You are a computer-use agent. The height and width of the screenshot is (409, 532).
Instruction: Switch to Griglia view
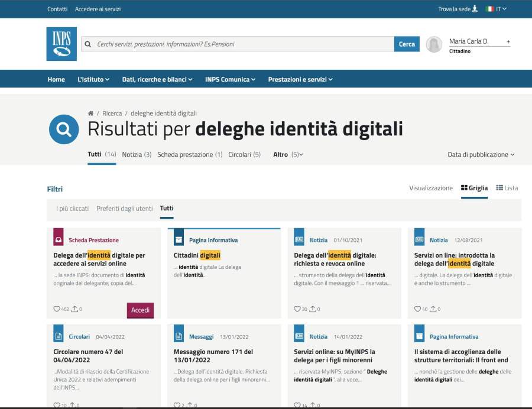click(x=474, y=188)
